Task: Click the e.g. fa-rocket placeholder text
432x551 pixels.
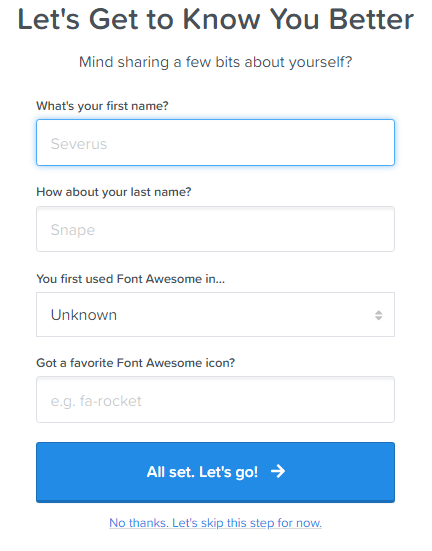Action: (96, 401)
